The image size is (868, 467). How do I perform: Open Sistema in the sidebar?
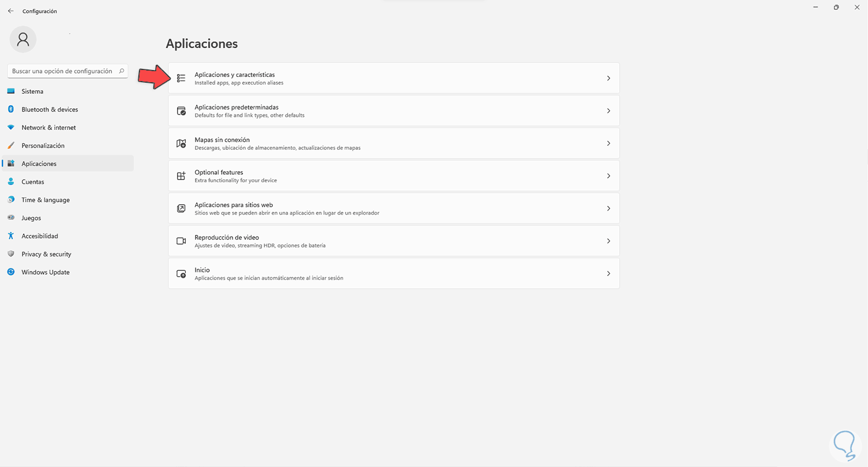click(32, 91)
